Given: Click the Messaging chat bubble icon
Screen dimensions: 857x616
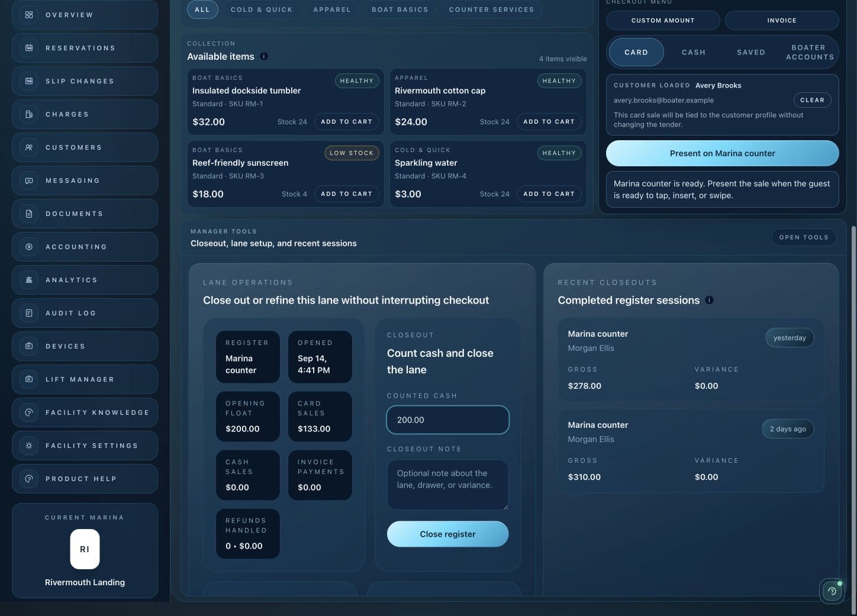Looking at the screenshot, I should [x=28, y=180].
